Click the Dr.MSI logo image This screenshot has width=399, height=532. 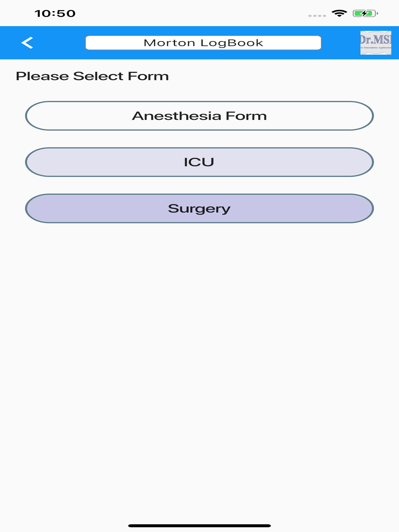(x=375, y=43)
